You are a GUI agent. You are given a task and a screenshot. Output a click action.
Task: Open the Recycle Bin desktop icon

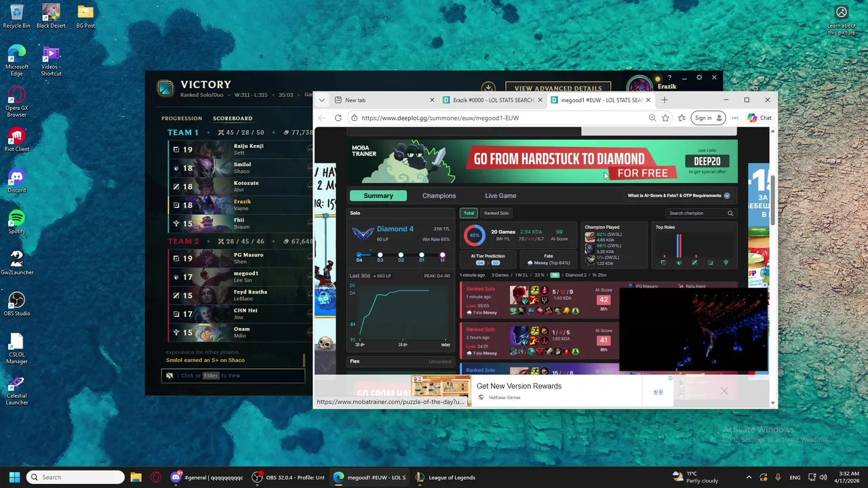[x=16, y=16]
